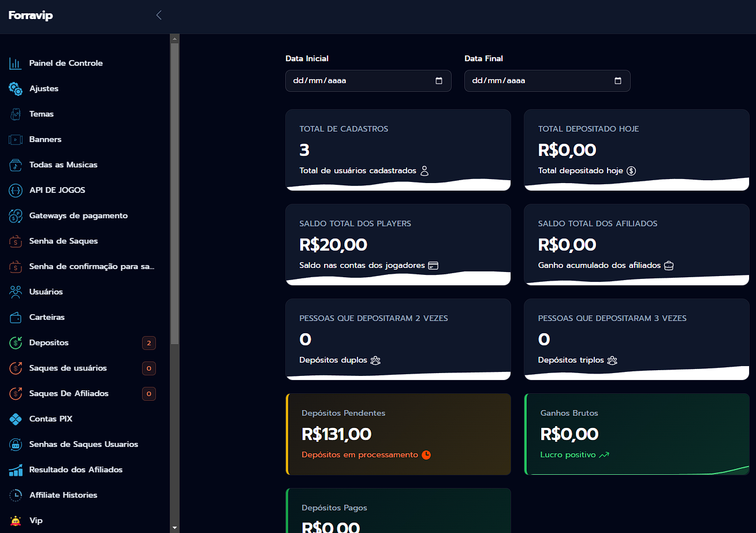Open the Data Inicial calendar picker
Image resolution: width=756 pixels, height=533 pixels.
click(x=439, y=81)
